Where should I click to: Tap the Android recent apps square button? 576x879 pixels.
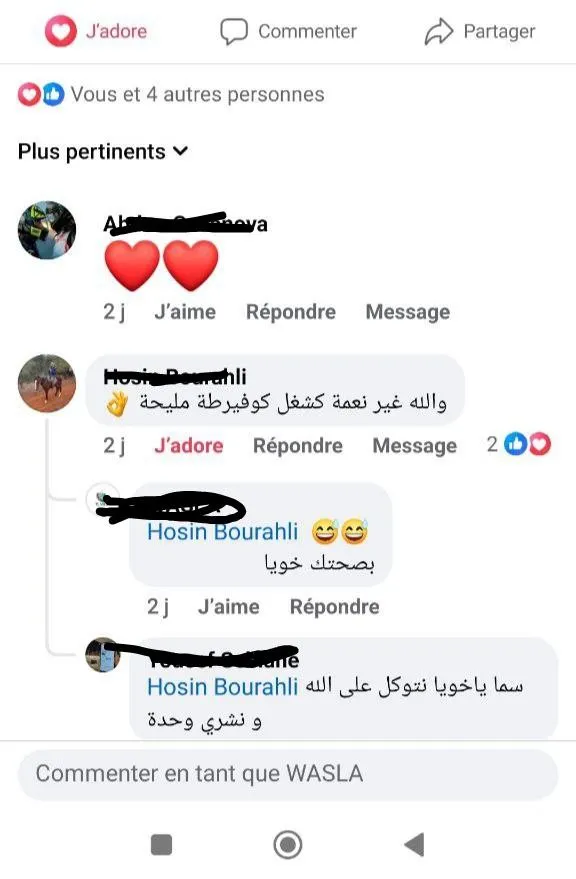[162, 844]
